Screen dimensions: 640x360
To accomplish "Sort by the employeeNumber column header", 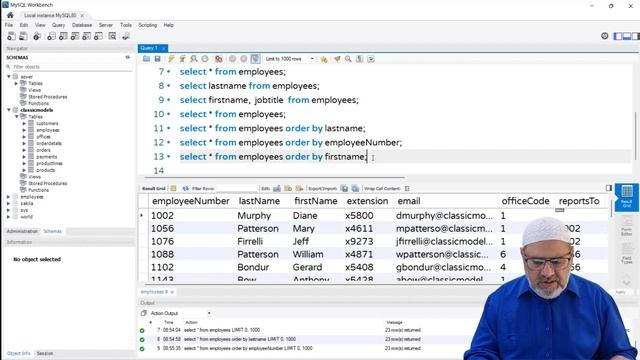I will click(191, 201).
